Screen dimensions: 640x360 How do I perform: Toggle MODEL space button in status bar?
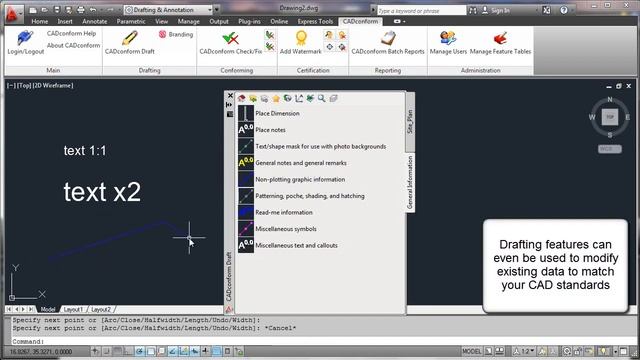tap(472, 351)
